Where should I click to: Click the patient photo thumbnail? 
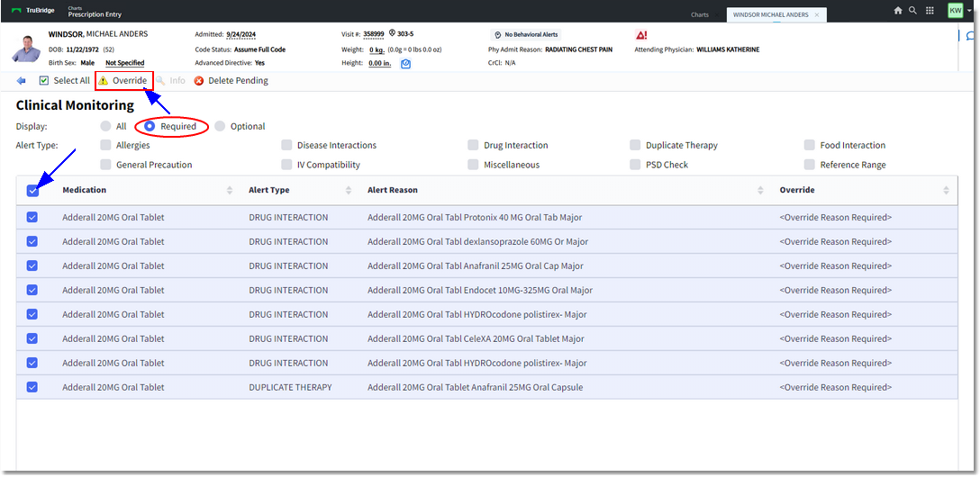(25, 48)
